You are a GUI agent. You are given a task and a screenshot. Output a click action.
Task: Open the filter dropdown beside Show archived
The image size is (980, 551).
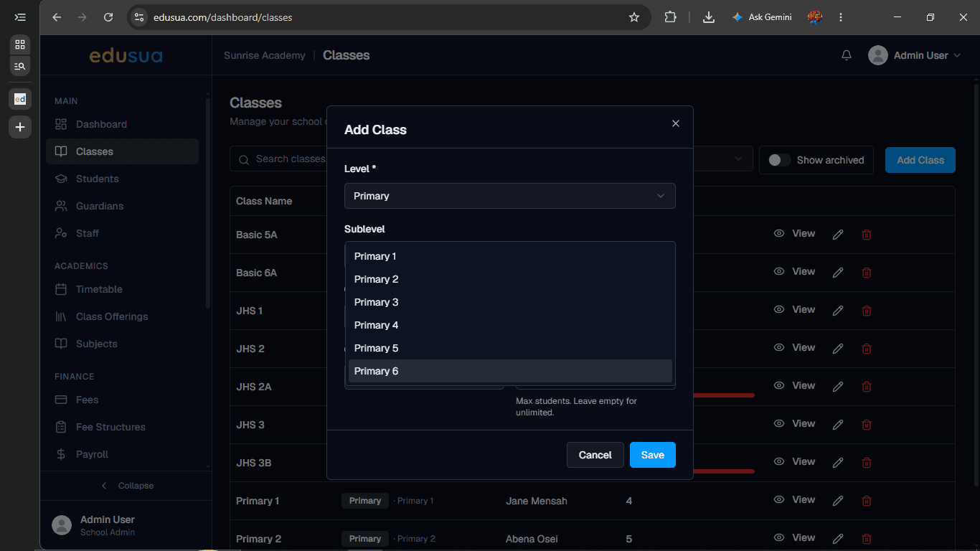pos(723,159)
